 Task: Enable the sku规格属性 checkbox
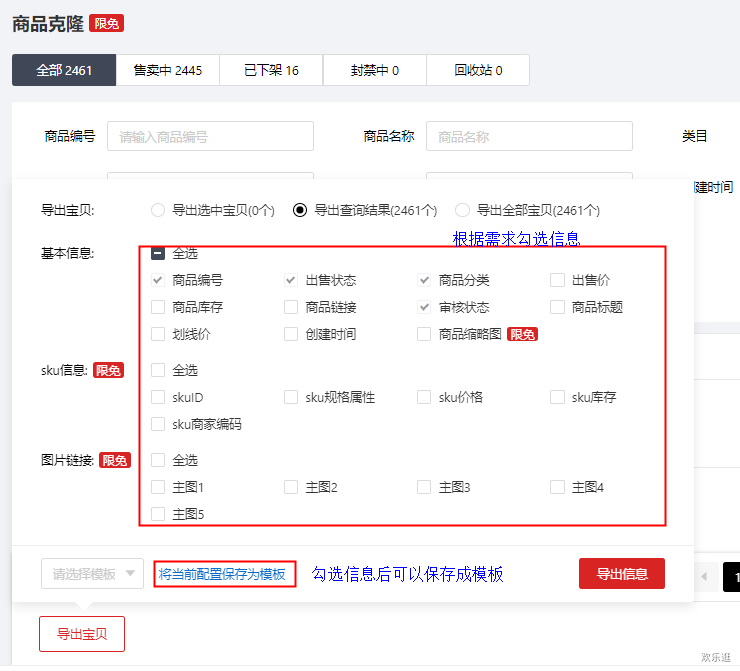point(291,397)
